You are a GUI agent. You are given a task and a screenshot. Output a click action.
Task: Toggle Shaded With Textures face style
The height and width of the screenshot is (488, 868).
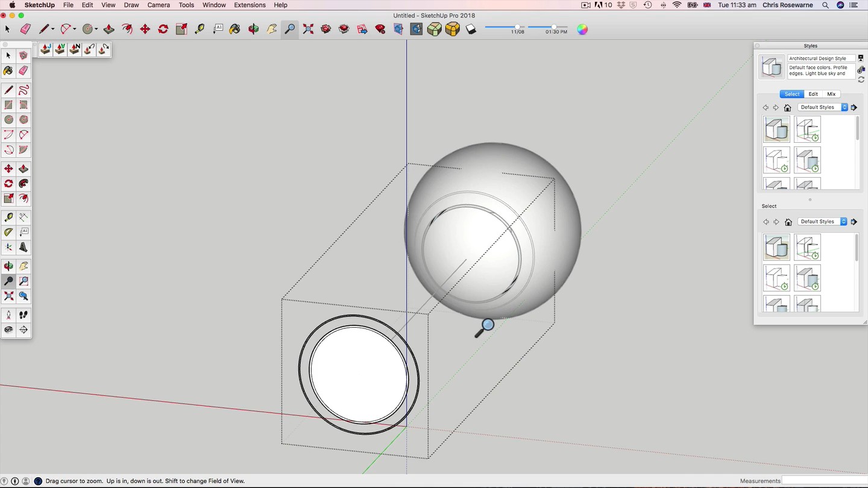click(x=453, y=29)
